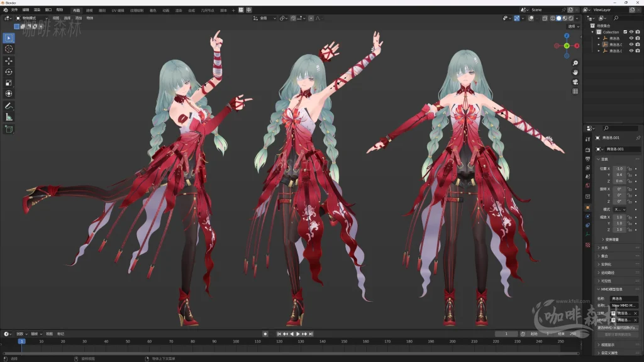
Task: Activate the 3D Cursor tool
Action: pos(9,49)
